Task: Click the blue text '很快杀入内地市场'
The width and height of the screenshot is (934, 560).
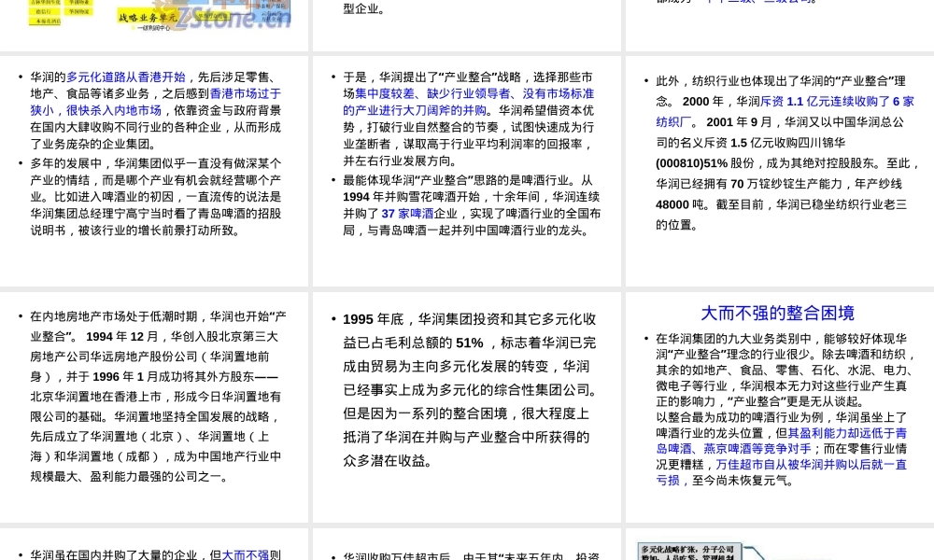Action: point(114,110)
